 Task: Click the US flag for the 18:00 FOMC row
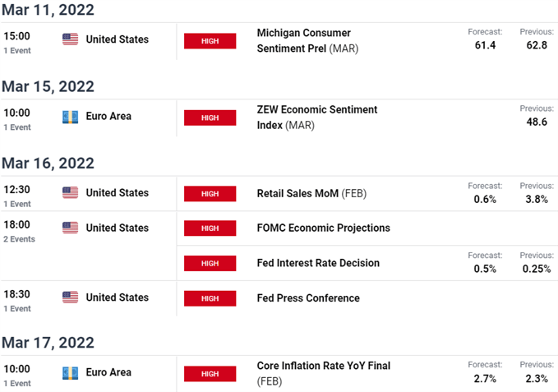pyautogui.click(x=71, y=228)
